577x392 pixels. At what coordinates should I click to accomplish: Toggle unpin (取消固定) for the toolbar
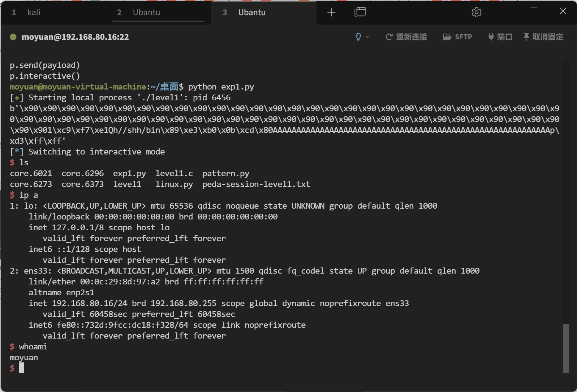click(543, 37)
